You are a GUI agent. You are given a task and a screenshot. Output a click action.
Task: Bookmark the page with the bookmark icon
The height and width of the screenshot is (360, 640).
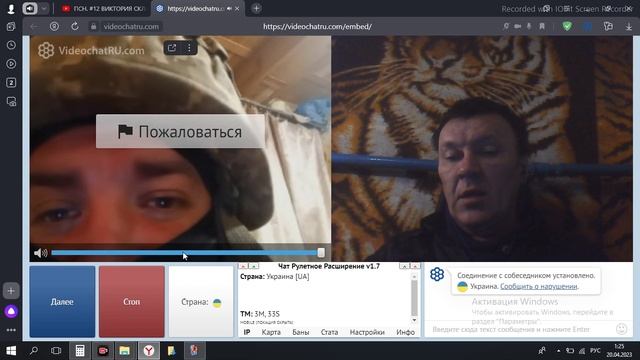click(x=542, y=27)
